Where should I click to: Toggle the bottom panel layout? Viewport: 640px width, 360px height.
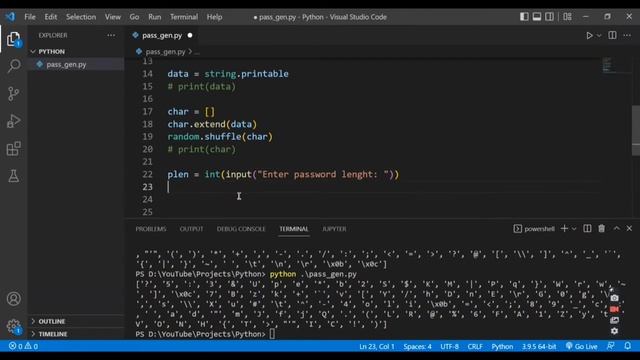coord(537,17)
